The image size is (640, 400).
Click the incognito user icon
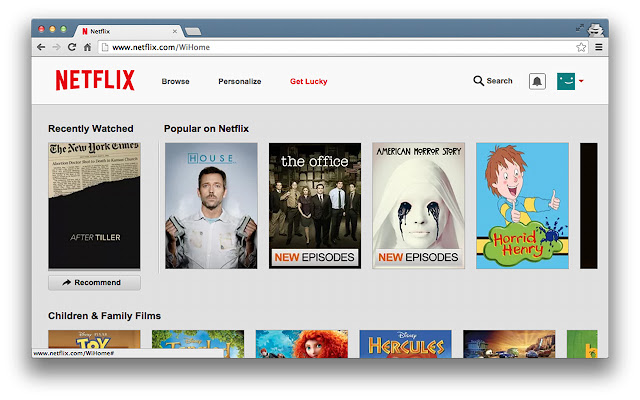(596, 30)
